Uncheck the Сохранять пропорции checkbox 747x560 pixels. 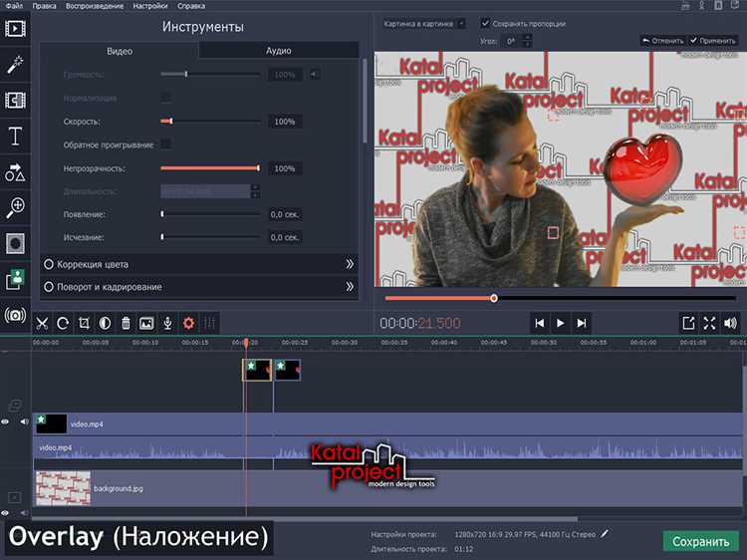(x=485, y=23)
